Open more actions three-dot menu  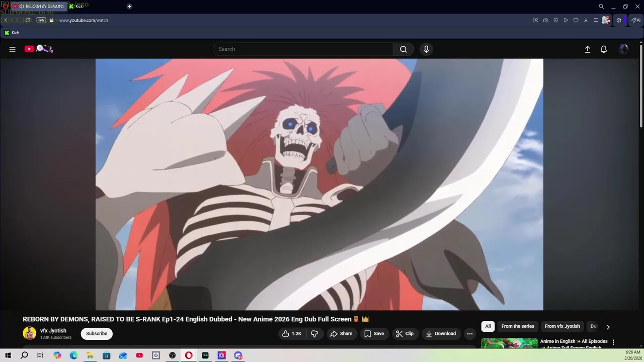(x=470, y=334)
